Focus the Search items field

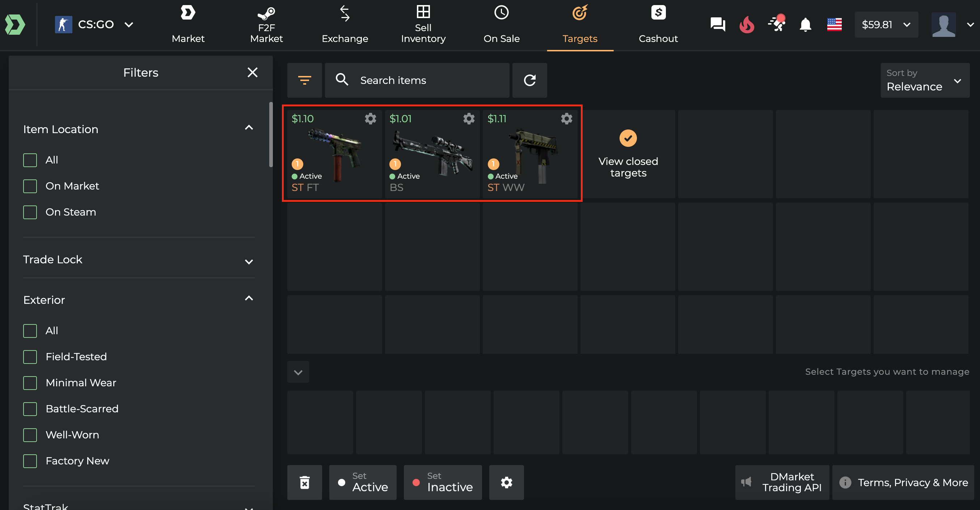[417, 80]
